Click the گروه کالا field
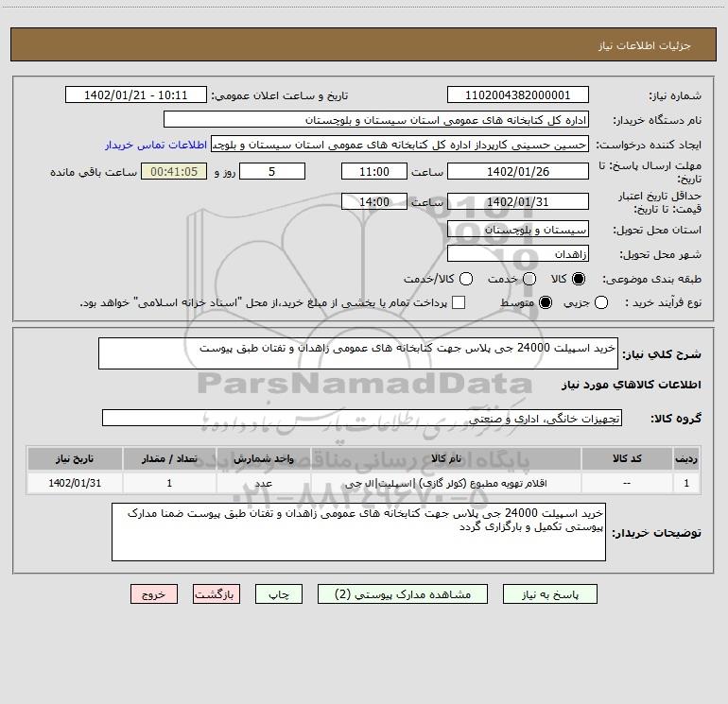This screenshot has width=728, height=704. pyautogui.click(x=362, y=418)
